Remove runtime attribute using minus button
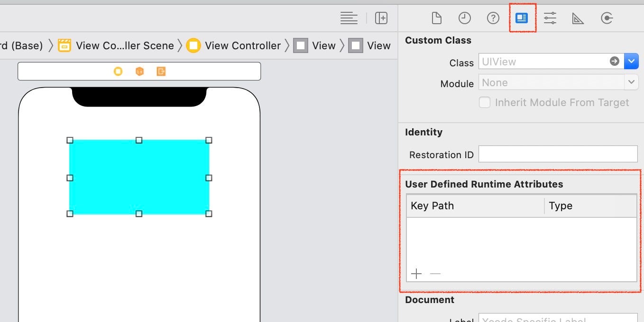The height and width of the screenshot is (322, 644). coord(435,274)
